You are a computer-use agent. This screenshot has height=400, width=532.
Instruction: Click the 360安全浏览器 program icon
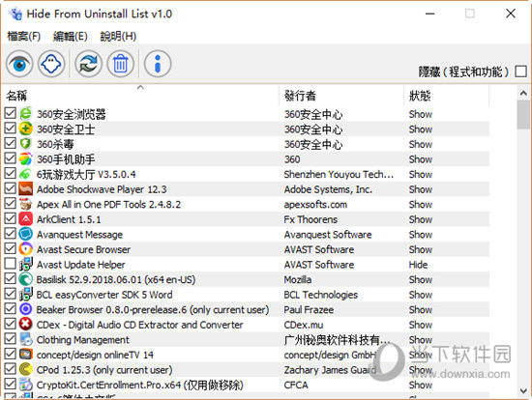25,114
